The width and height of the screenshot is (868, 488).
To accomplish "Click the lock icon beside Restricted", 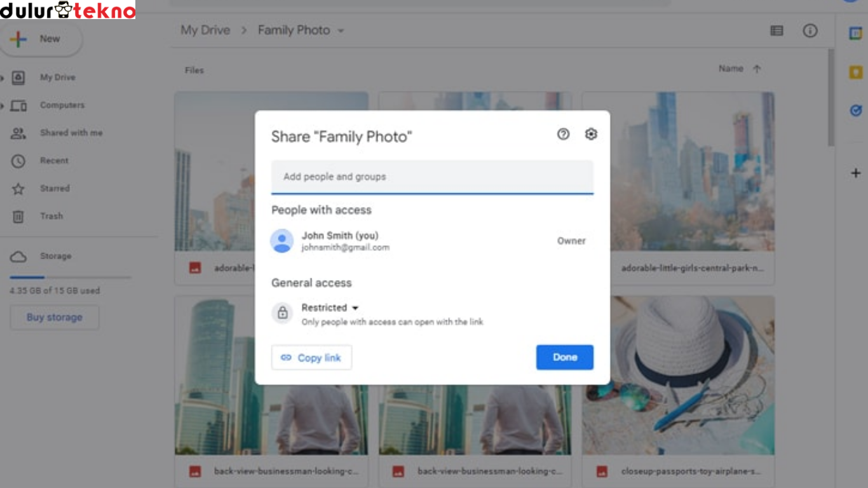I will pos(283,313).
